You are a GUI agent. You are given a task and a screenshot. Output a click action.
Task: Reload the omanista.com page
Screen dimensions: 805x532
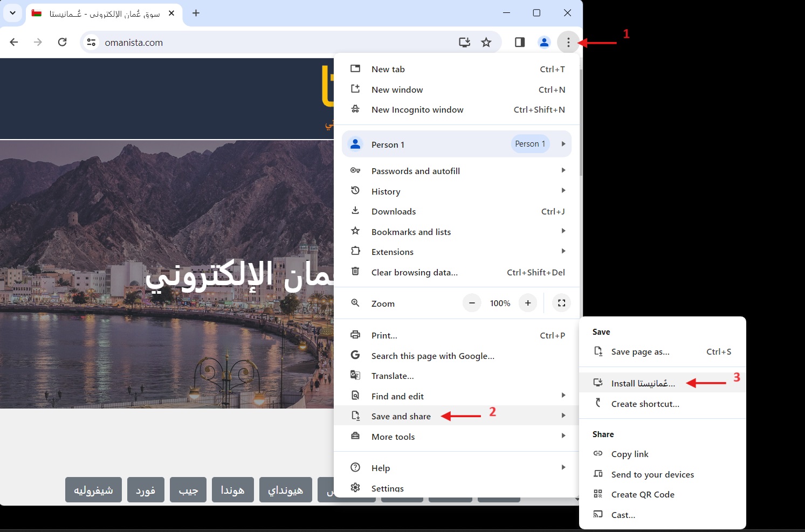click(63, 42)
